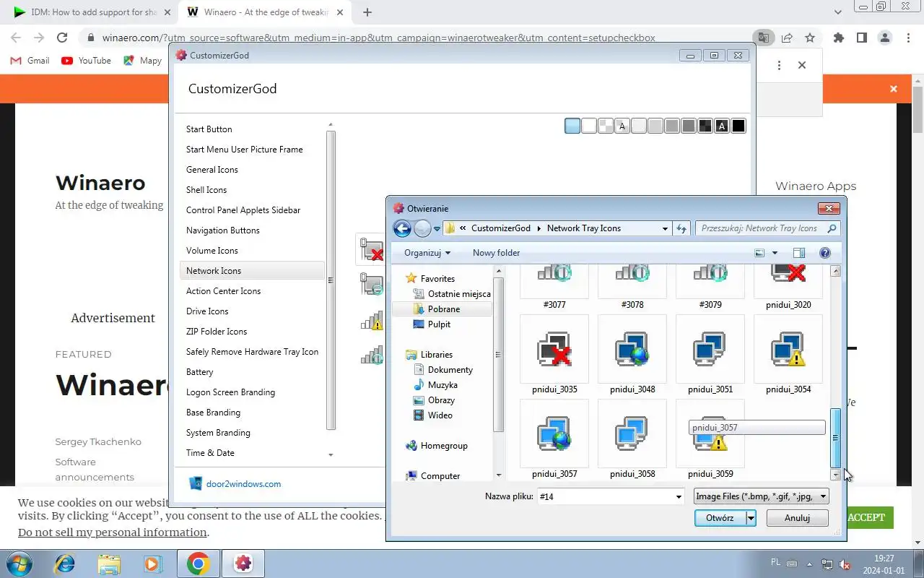Open the Muzyka library
The height and width of the screenshot is (578, 924).
[443, 384]
